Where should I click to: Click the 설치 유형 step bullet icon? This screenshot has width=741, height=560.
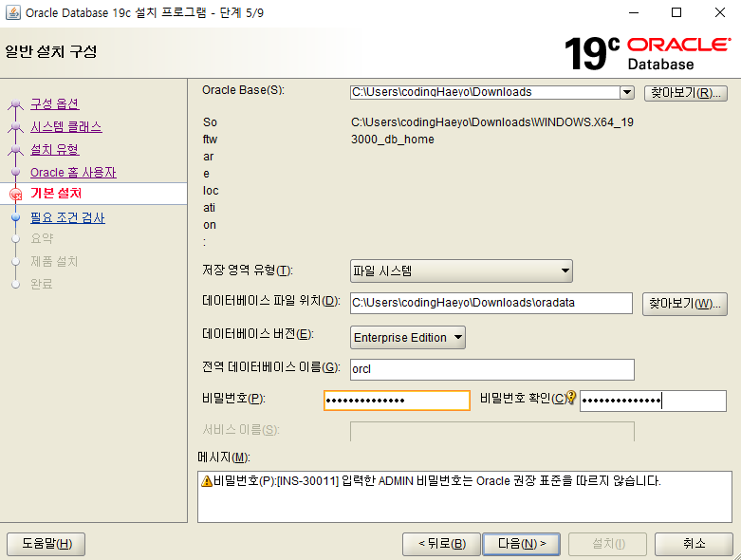pyautogui.click(x=15, y=149)
